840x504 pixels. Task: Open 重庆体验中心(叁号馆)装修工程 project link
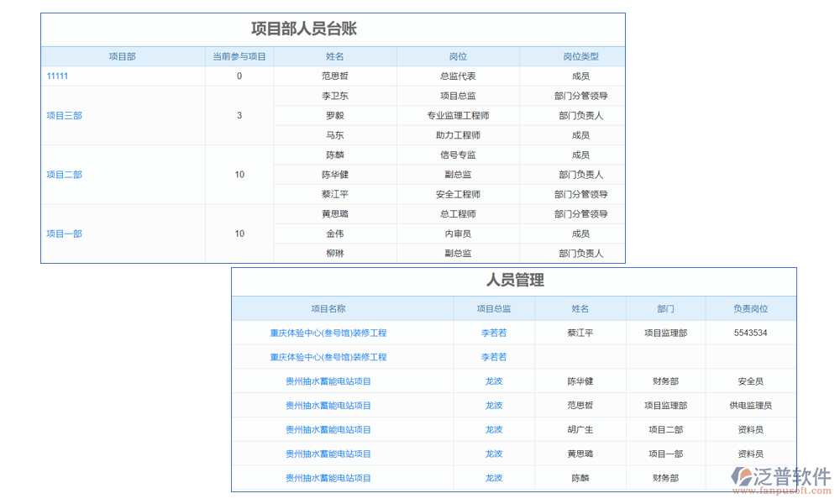point(328,333)
